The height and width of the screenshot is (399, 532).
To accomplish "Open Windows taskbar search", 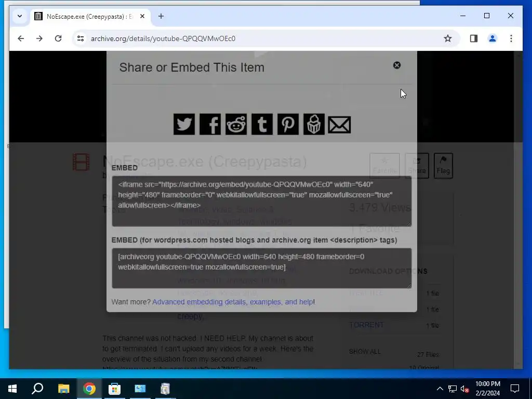I will [x=37, y=389].
